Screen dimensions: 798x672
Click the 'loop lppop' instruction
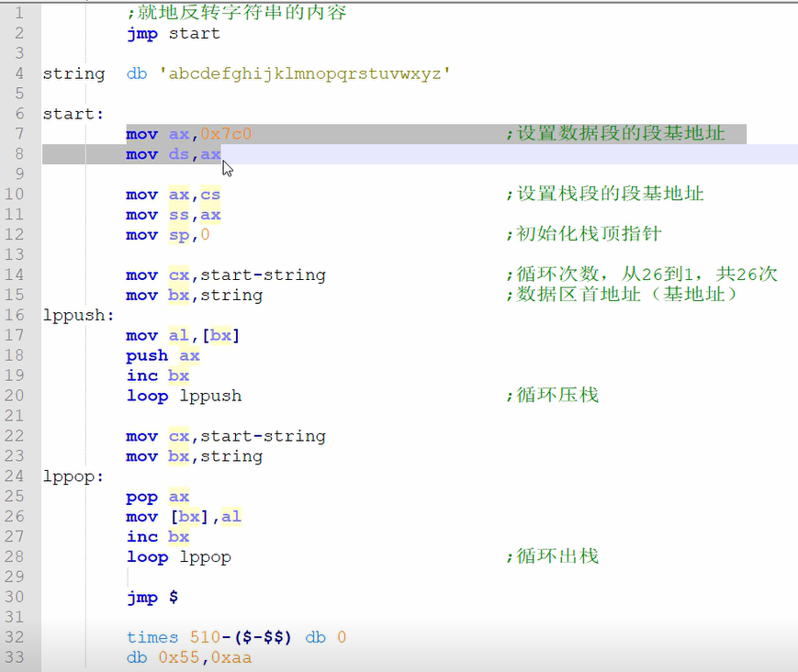(x=179, y=557)
